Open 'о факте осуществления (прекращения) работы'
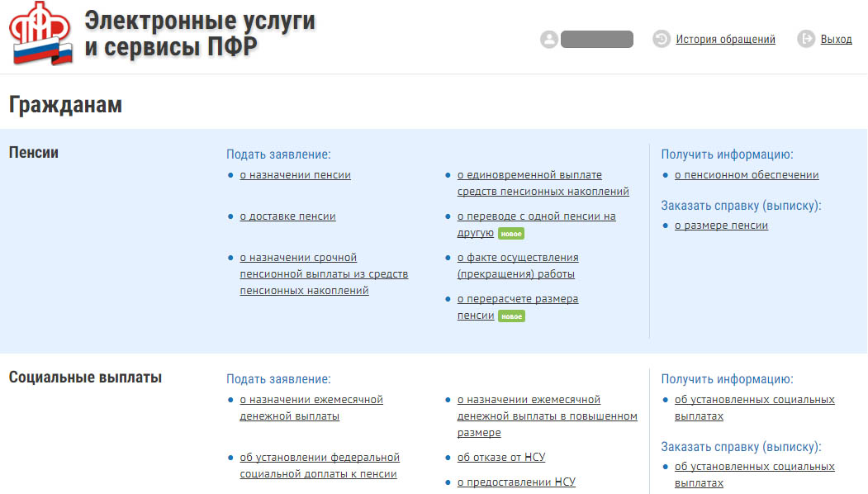 click(518, 266)
